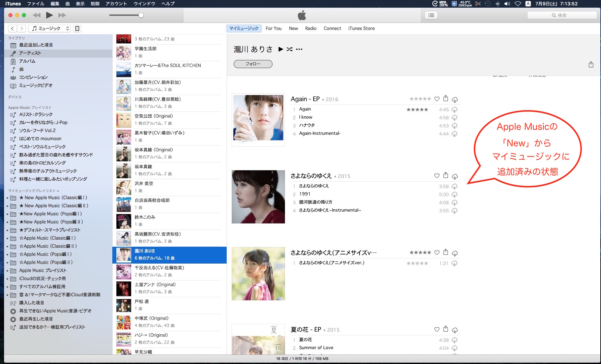Open the アカウント menu
Screen dimensions: 601x364
point(116,4)
